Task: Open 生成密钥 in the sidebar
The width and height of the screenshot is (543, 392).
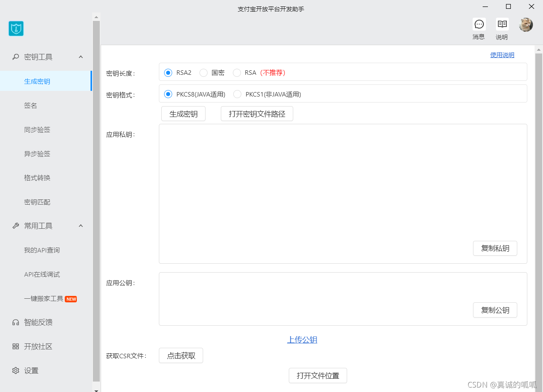Action: click(x=46, y=81)
